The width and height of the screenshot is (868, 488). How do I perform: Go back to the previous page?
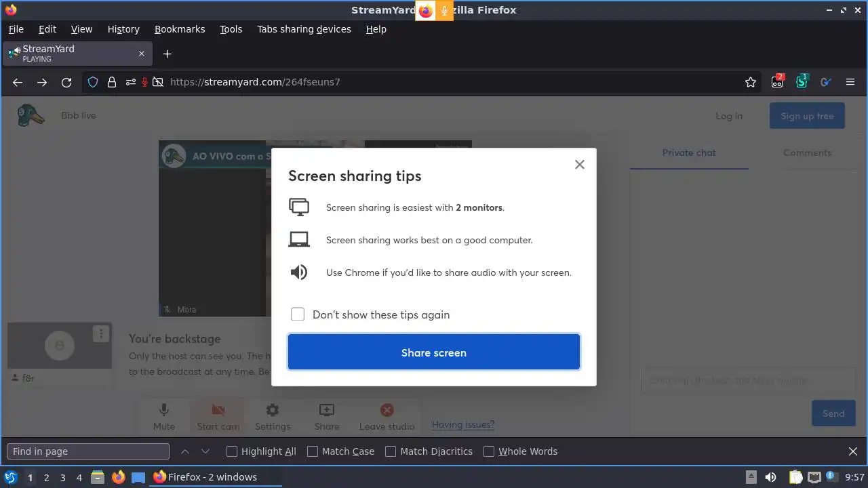18,82
